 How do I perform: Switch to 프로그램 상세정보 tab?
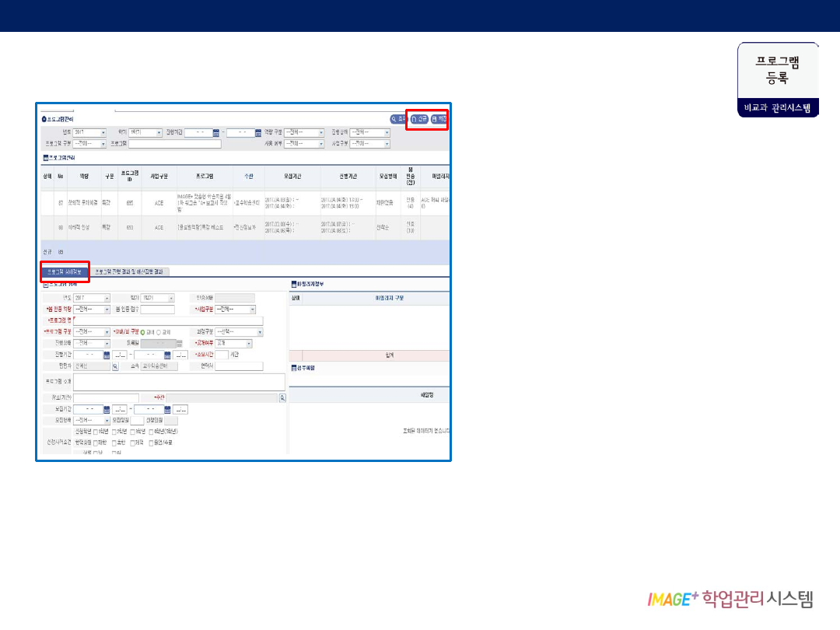click(x=65, y=272)
